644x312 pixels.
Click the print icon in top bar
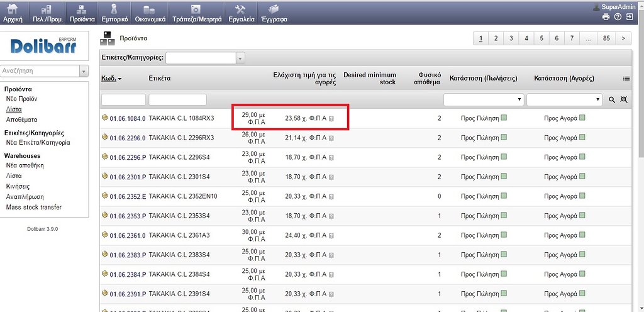click(606, 16)
